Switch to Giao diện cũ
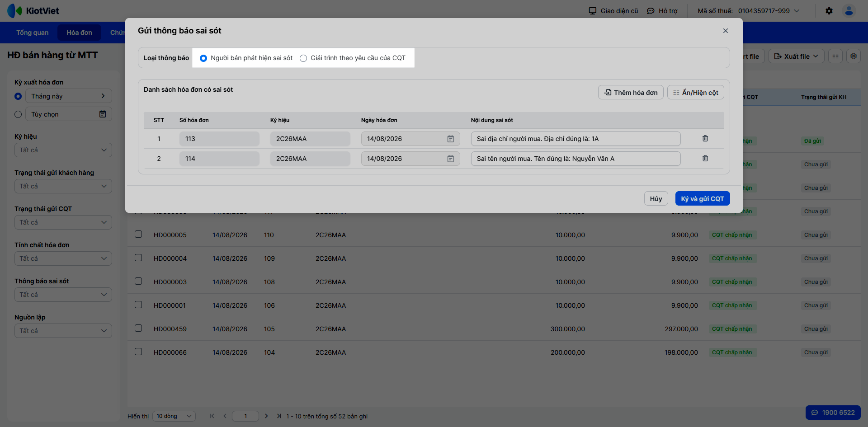Screen dimensions: 868x427 613,11
